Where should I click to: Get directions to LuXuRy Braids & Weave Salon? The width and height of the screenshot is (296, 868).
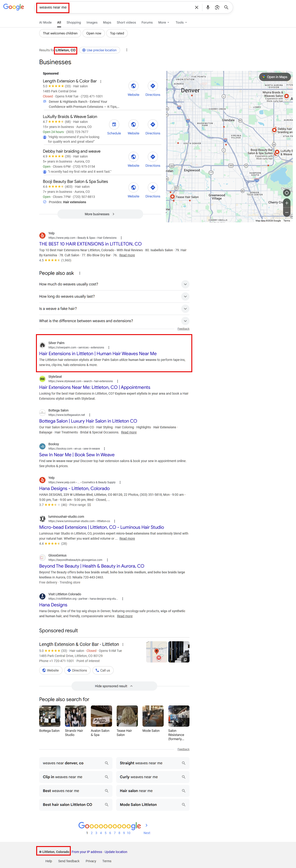point(153,124)
